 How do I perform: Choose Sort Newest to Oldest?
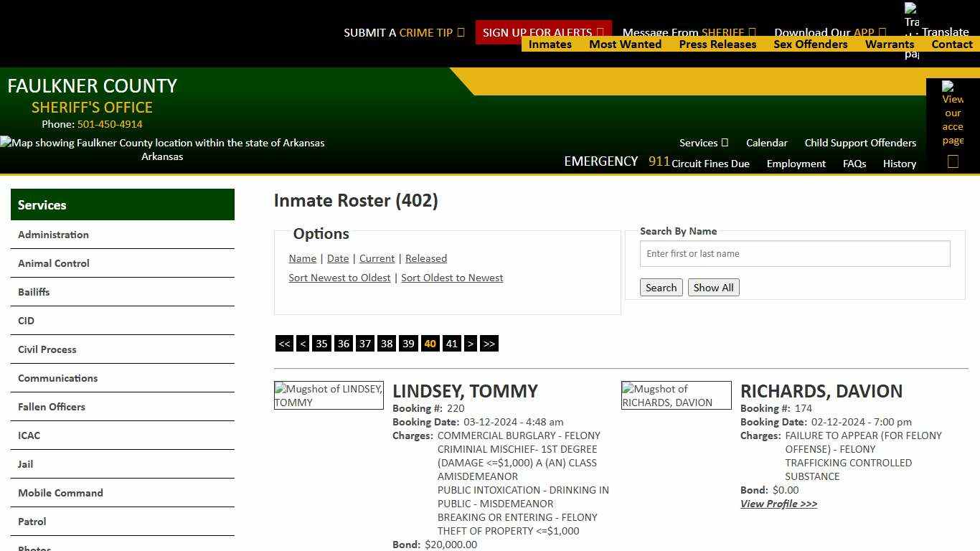point(339,278)
